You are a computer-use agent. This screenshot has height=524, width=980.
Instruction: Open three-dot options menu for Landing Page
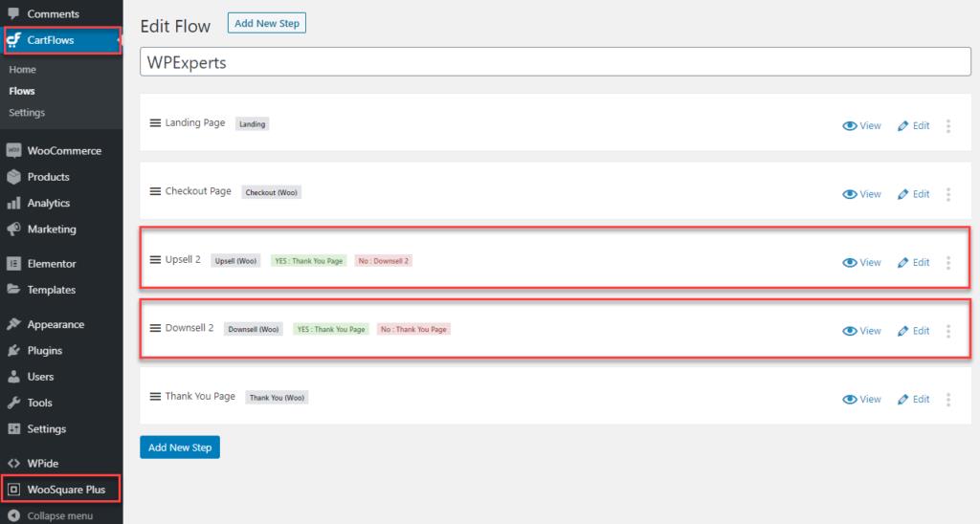[948, 125]
